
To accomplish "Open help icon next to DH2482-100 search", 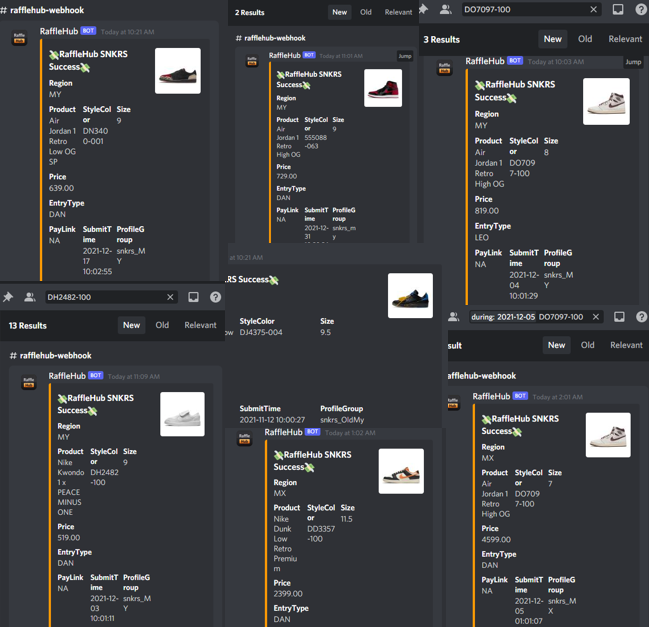I will 215,297.
